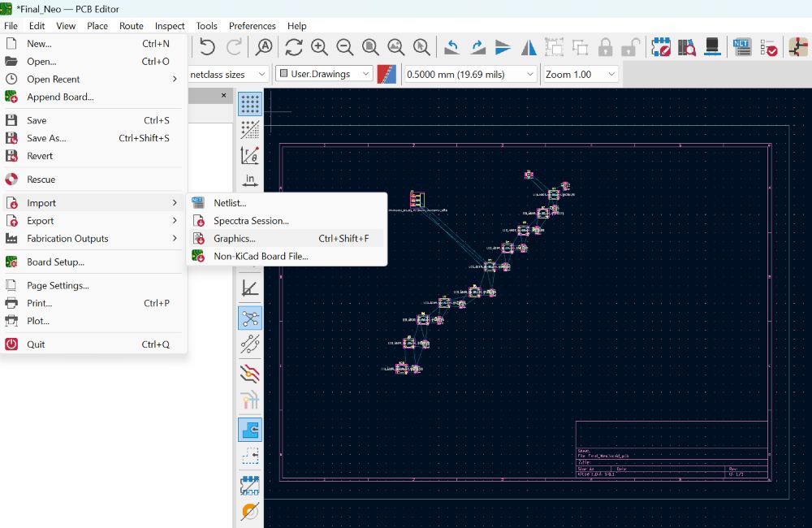Image resolution: width=812 pixels, height=528 pixels.
Task: Switch units to inches
Action: tap(250, 180)
